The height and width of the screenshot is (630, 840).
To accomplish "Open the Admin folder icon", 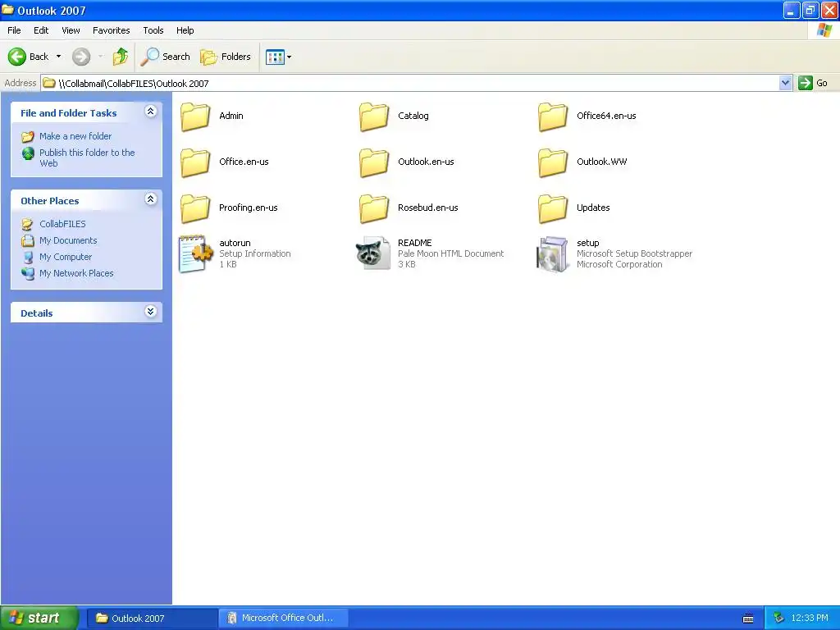I will click(195, 116).
